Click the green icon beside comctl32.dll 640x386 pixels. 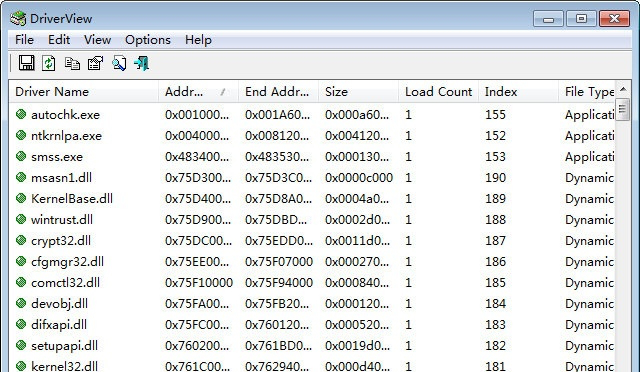click(x=21, y=282)
